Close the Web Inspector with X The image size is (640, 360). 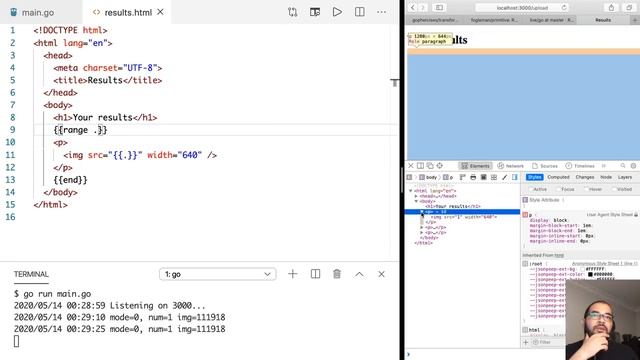tap(411, 166)
